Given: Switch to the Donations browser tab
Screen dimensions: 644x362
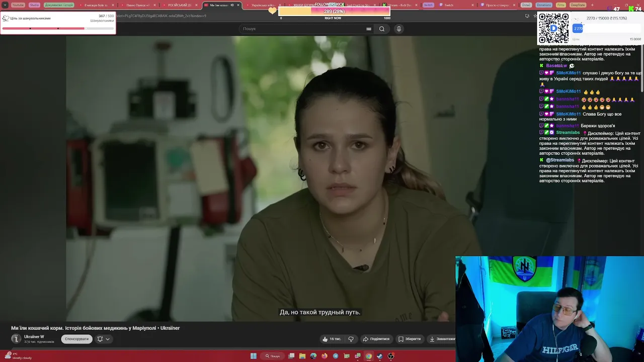Looking at the screenshot, I should (x=544, y=5).
